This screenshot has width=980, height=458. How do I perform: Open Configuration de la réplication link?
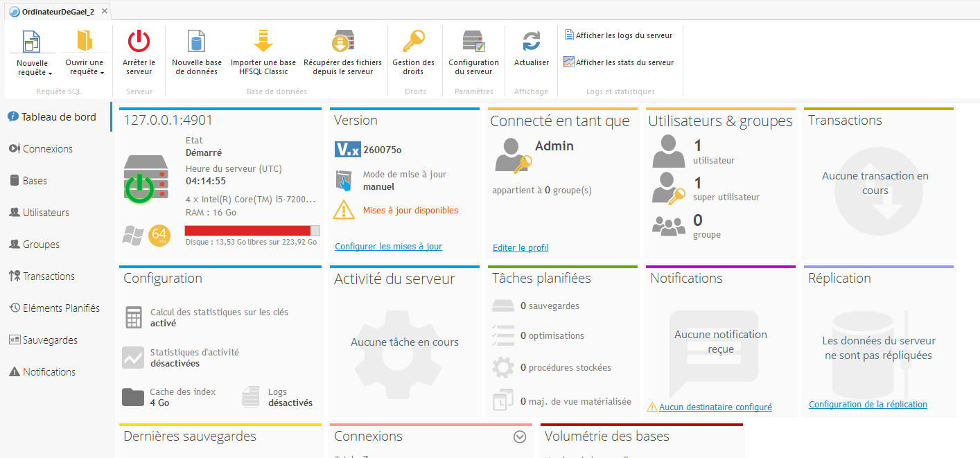pos(868,405)
